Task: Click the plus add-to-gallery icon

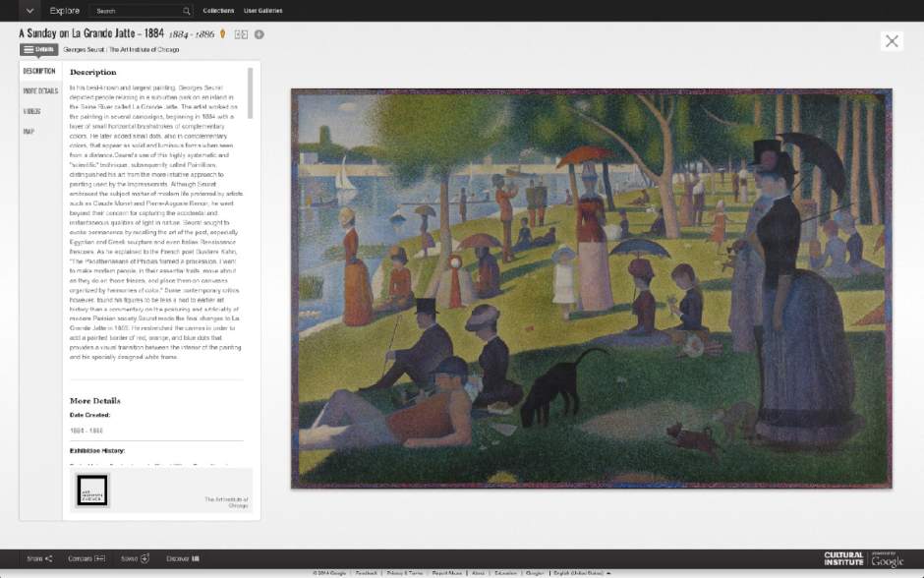Action: 259,34
